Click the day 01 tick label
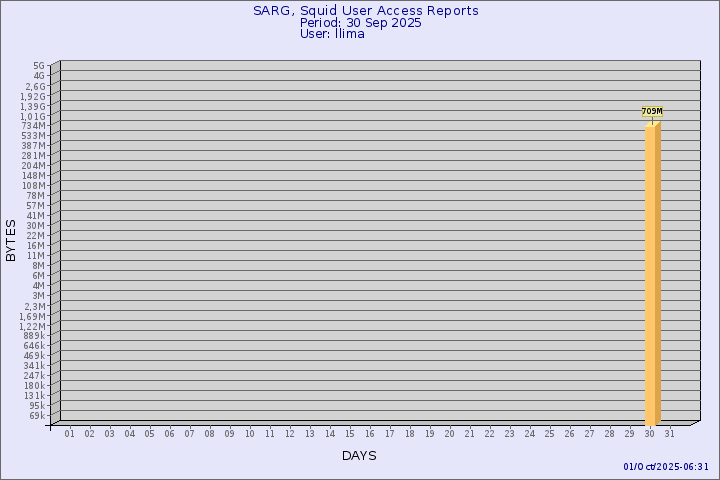This screenshot has height=480, width=720. [x=70, y=434]
